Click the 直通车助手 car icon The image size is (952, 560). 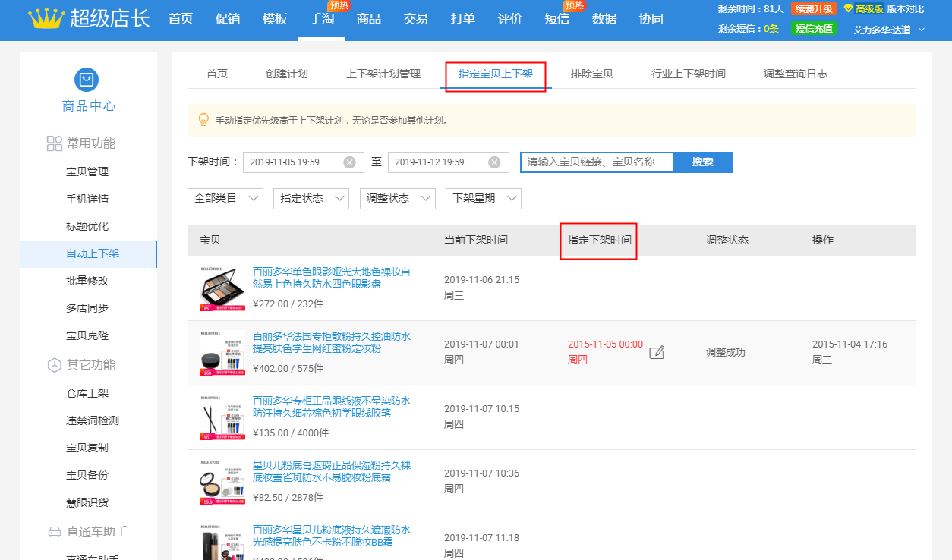[x=54, y=532]
